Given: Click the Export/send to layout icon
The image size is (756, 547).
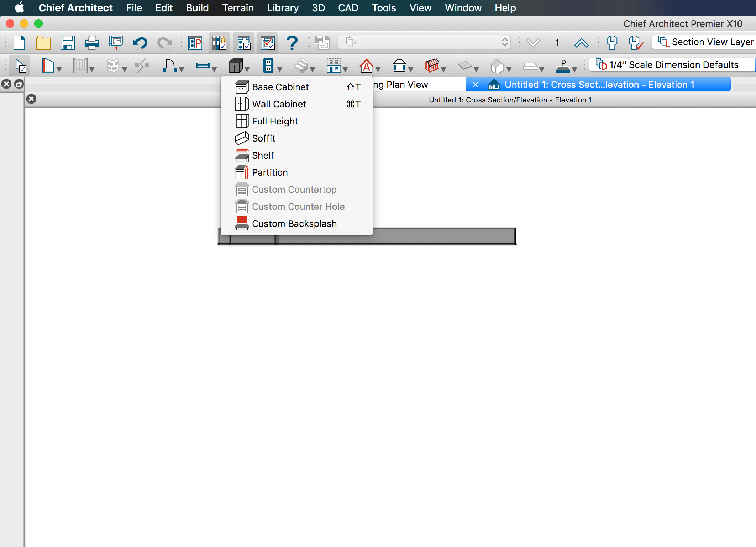Looking at the screenshot, I should (116, 43).
